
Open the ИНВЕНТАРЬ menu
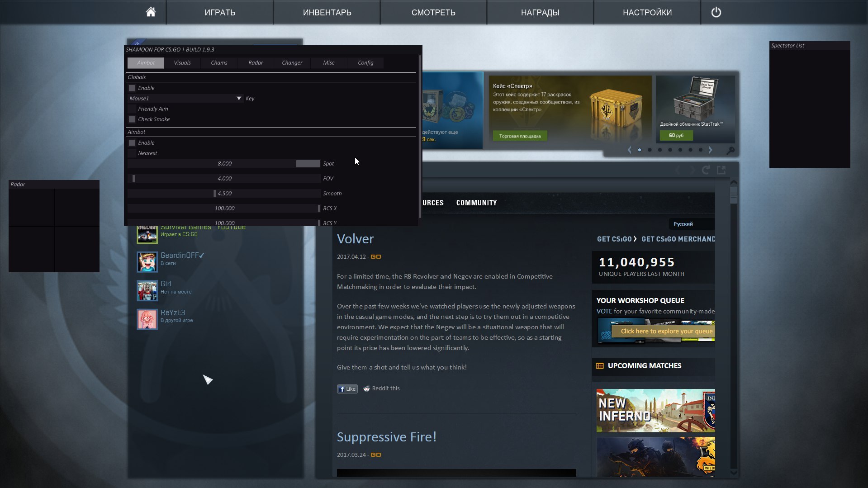click(x=327, y=12)
